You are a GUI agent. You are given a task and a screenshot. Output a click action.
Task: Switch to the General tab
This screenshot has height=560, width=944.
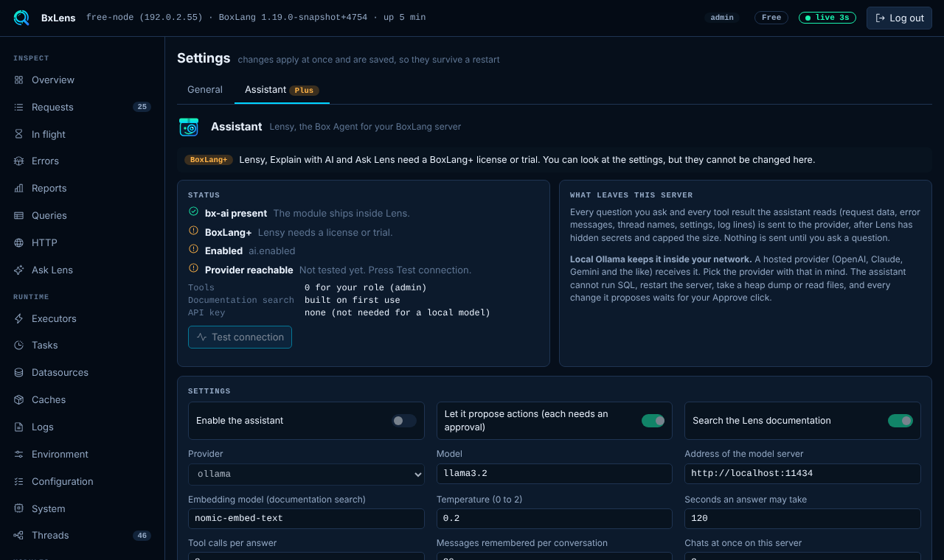pos(205,90)
